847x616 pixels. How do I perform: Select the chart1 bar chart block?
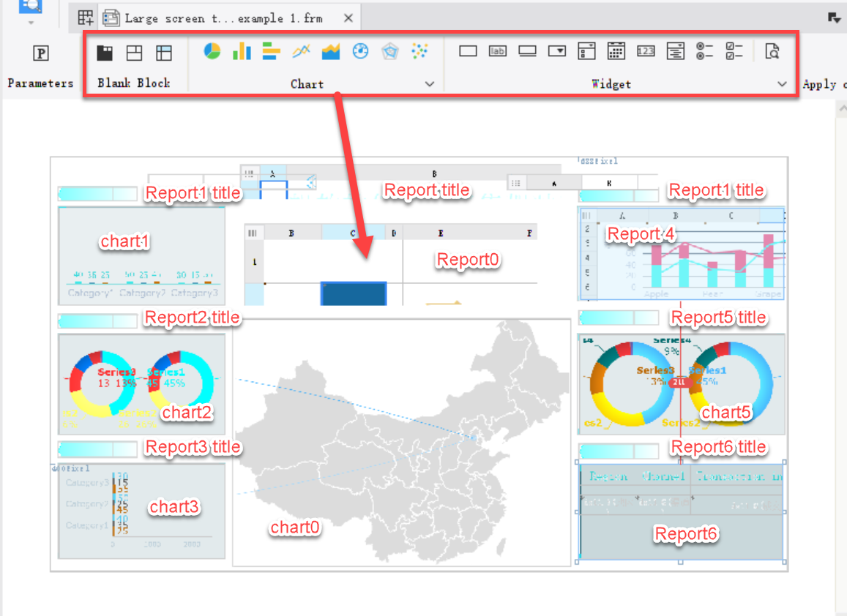[x=141, y=255]
